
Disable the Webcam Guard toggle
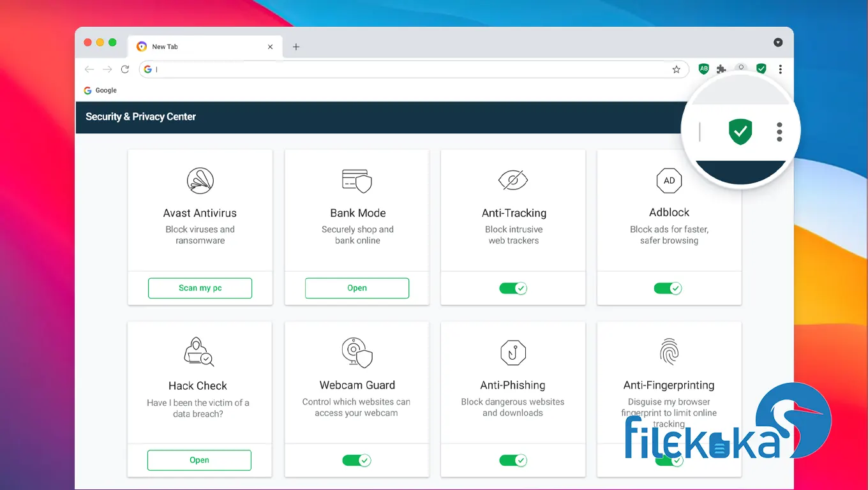(x=357, y=460)
